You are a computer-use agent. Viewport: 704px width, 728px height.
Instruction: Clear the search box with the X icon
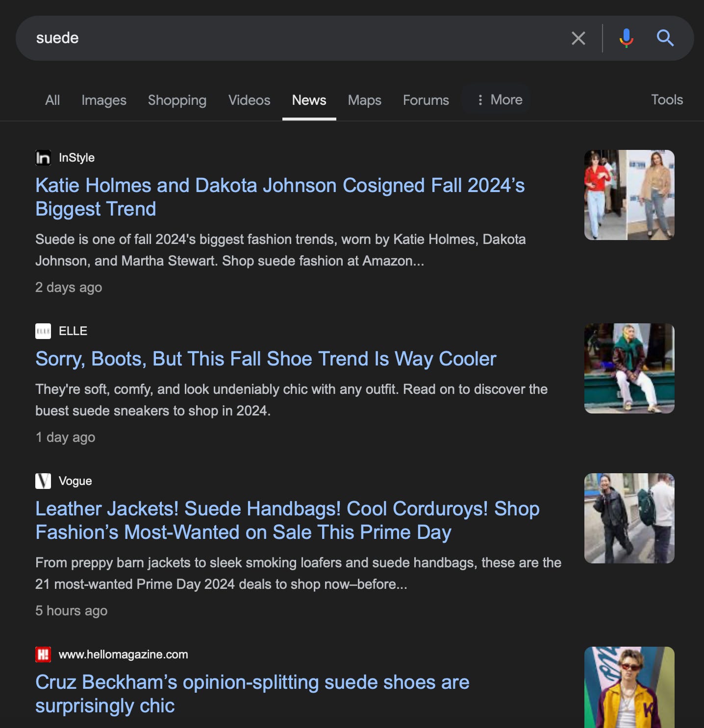(x=578, y=38)
